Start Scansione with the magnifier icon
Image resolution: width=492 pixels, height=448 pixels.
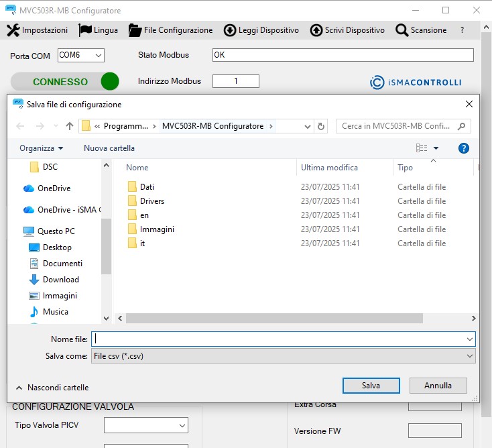pyautogui.click(x=402, y=30)
